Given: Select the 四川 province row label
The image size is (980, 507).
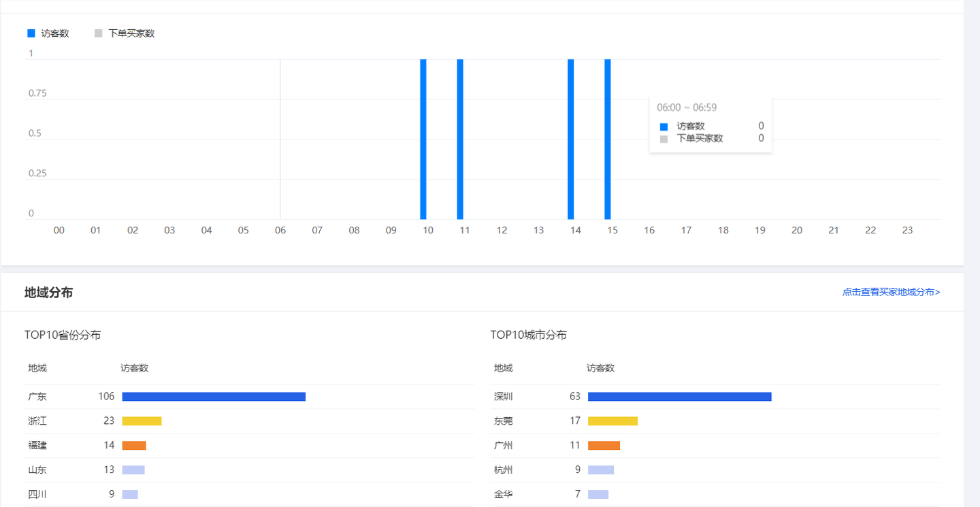Looking at the screenshot, I should (37, 495).
